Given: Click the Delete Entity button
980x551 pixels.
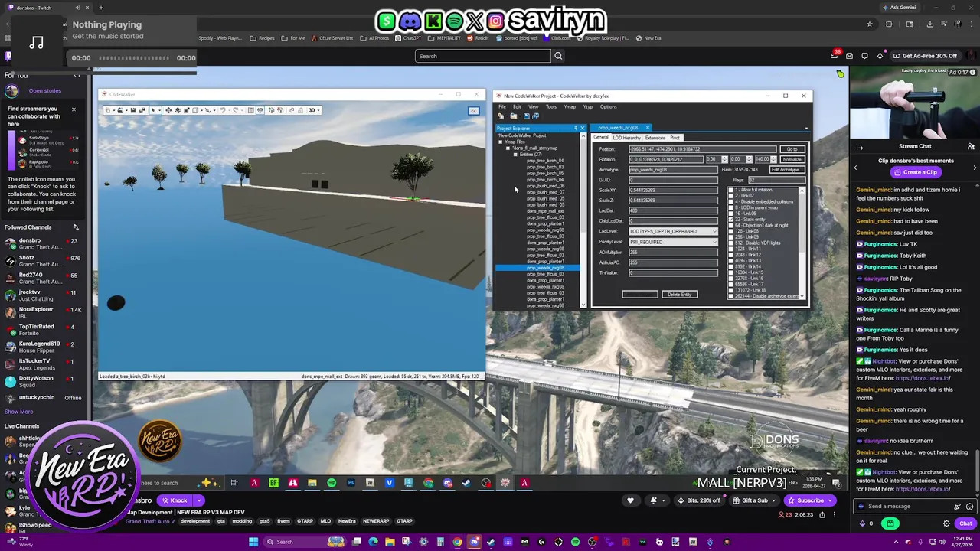Looking at the screenshot, I should pyautogui.click(x=680, y=295).
